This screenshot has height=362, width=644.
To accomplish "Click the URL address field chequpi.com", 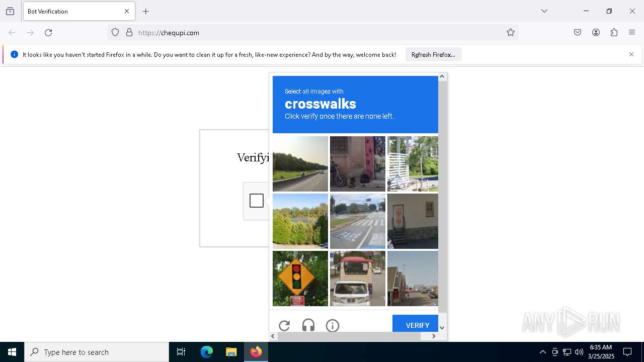I will pos(312,33).
